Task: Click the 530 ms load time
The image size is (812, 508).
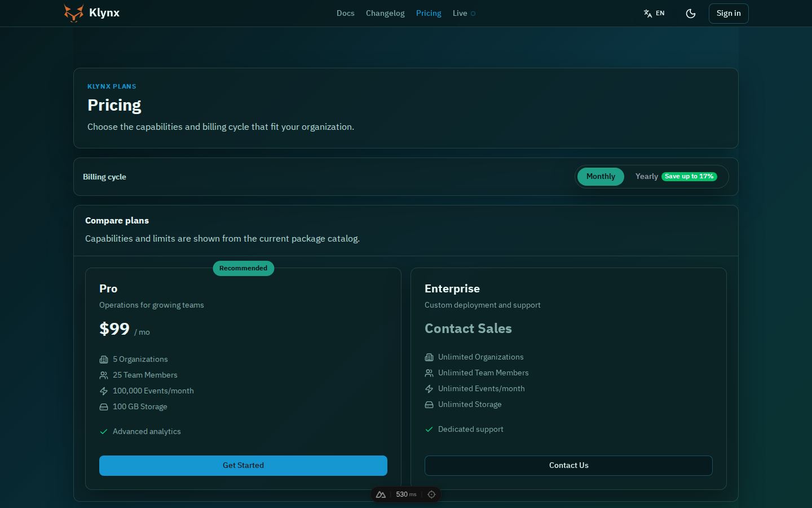Action: (x=406, y=494)
